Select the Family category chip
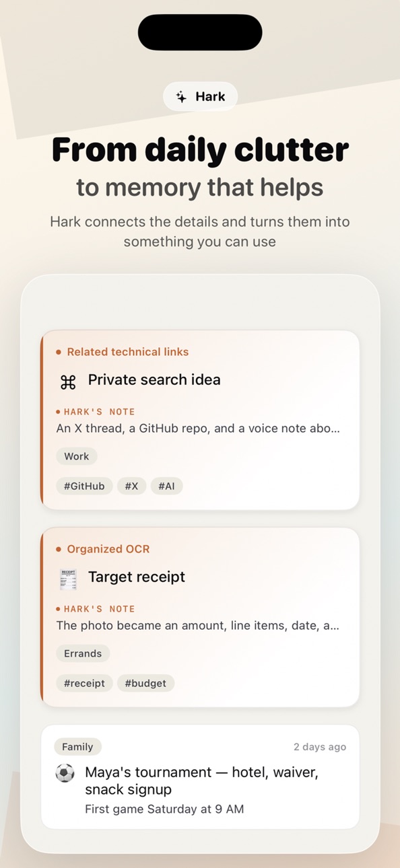The width and height of the screenshot is (400, 868). [77, 747]
